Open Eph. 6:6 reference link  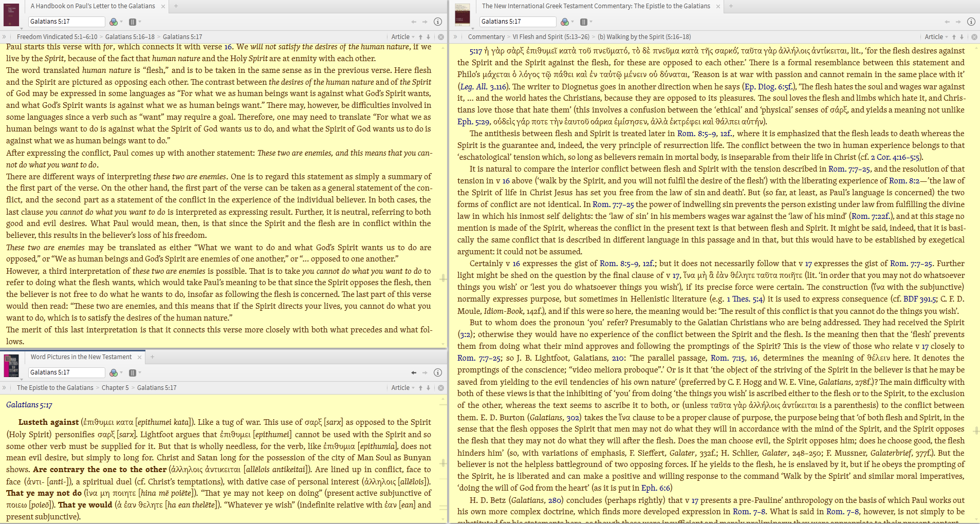656,488
